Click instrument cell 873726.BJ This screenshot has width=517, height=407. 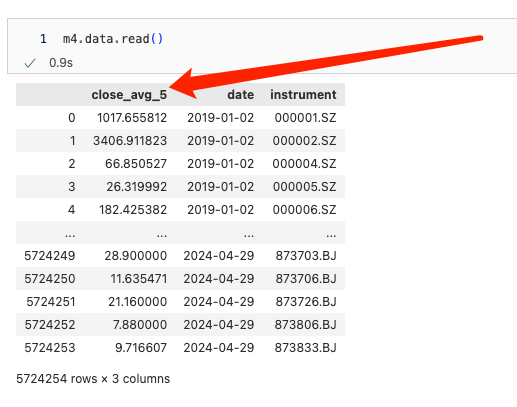(x=306, y=302)
